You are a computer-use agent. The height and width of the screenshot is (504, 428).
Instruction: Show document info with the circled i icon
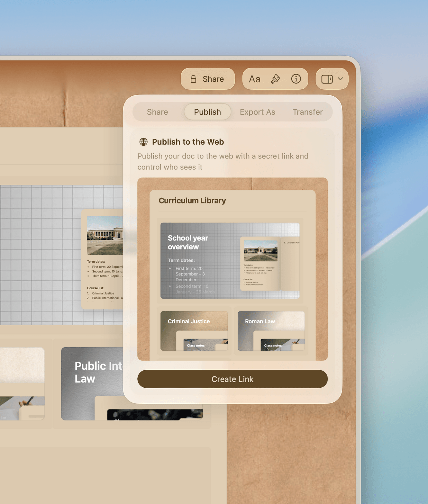click(x=296, y=79)
